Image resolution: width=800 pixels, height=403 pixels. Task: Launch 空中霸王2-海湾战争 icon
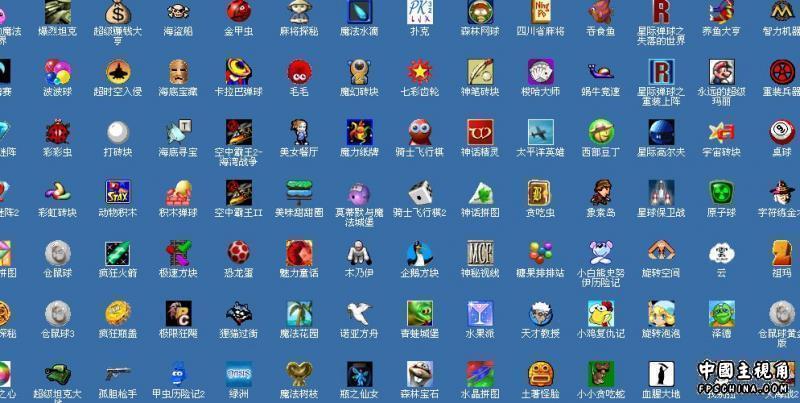pos(239,132)
